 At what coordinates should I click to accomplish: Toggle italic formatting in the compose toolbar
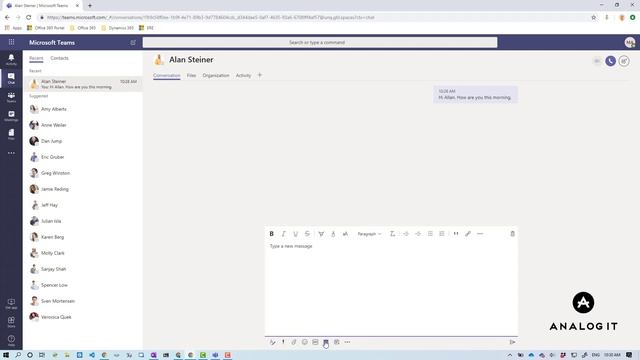point(283,234)
